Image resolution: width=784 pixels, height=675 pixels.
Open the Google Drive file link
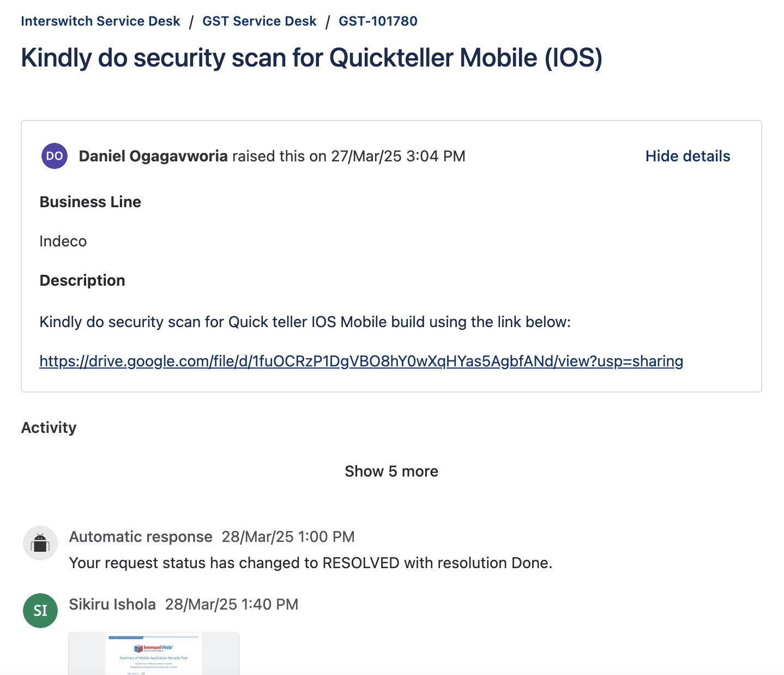tap(361, 361)
